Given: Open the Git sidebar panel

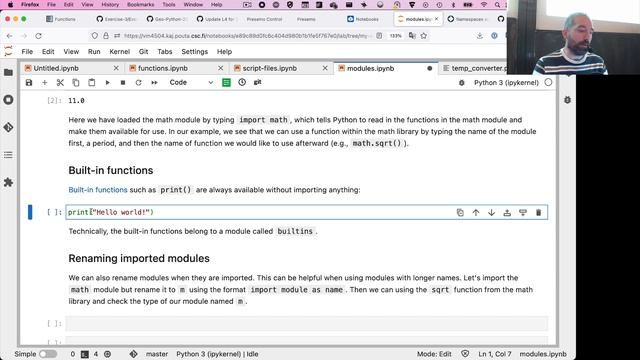Looking at the screenshot, I should coord(8,127).
